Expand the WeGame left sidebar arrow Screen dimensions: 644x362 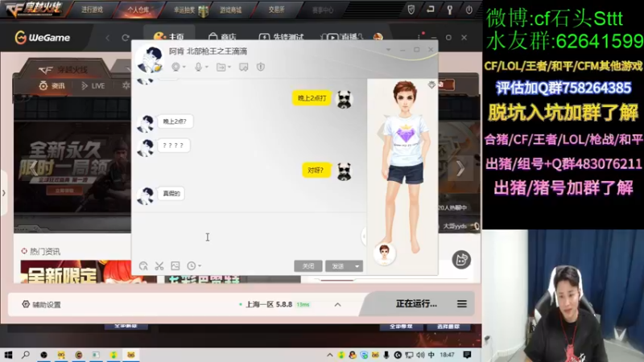pos(4,193)
